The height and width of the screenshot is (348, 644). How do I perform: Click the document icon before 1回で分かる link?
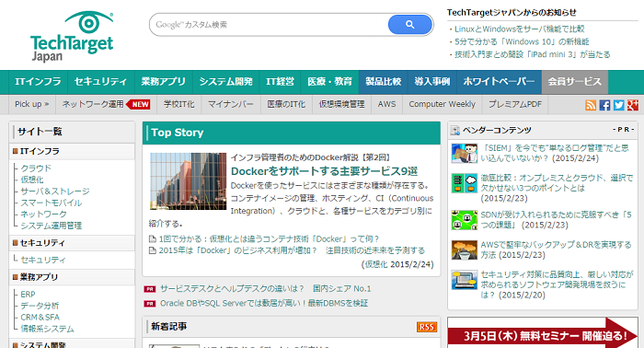click(153, 238)
